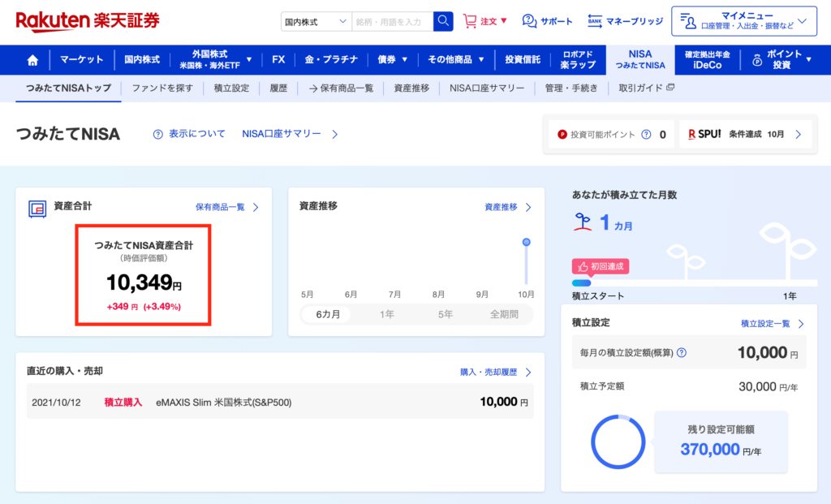
Task: Click the support chat bubble icon
Action: coord(529,21)
